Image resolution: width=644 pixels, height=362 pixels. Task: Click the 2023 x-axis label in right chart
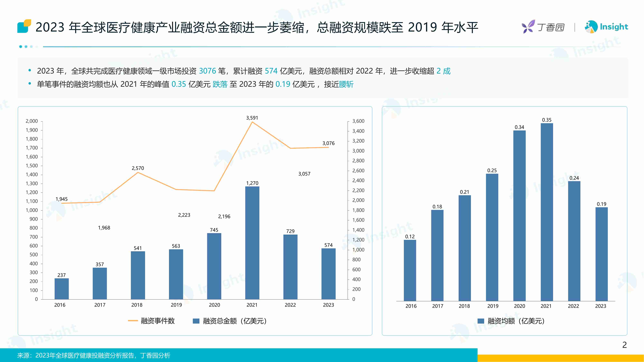click(x=601, y=306)
